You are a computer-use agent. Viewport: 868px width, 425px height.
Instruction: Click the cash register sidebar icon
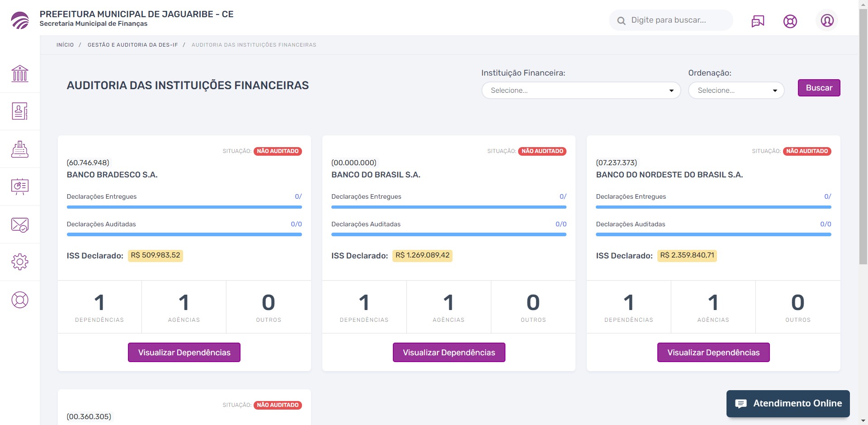(x=20, y=149)
